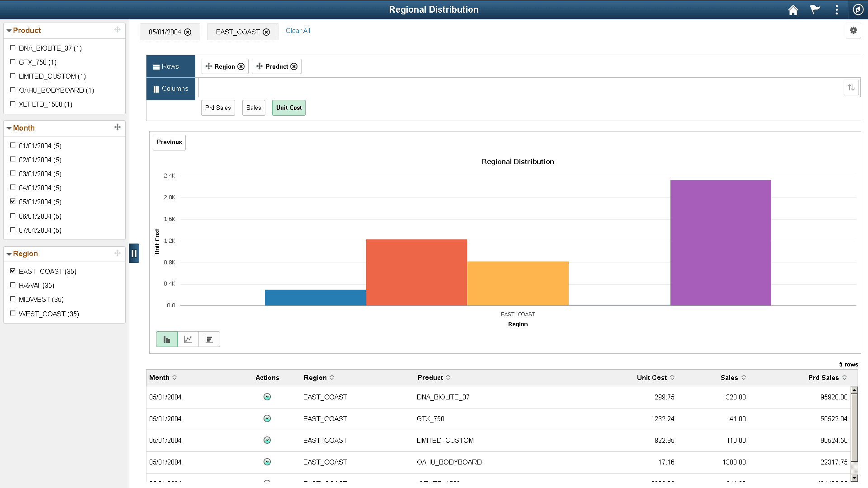Select the Unit Cost column pill
868x488 pixels.
[x=288, y=108]
